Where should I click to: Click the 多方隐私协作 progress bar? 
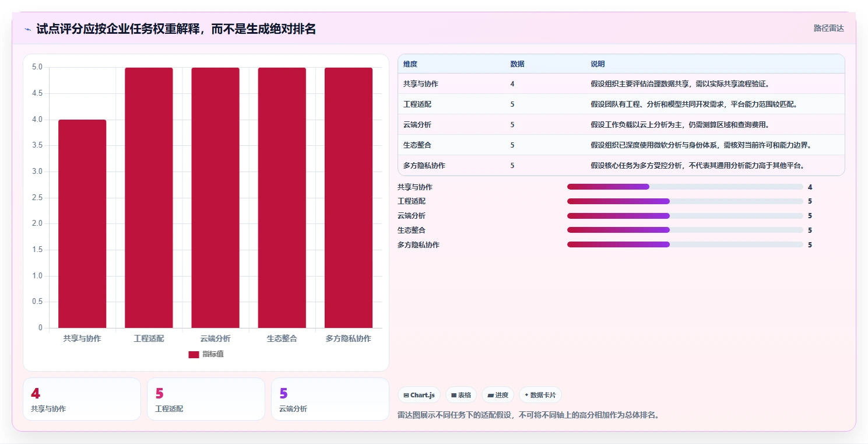click(685, 244)
